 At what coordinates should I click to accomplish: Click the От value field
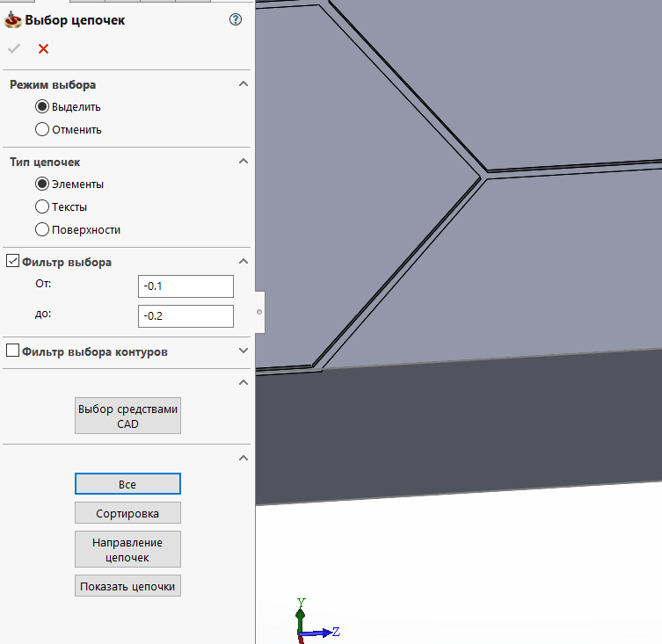(x=186, y=286)
